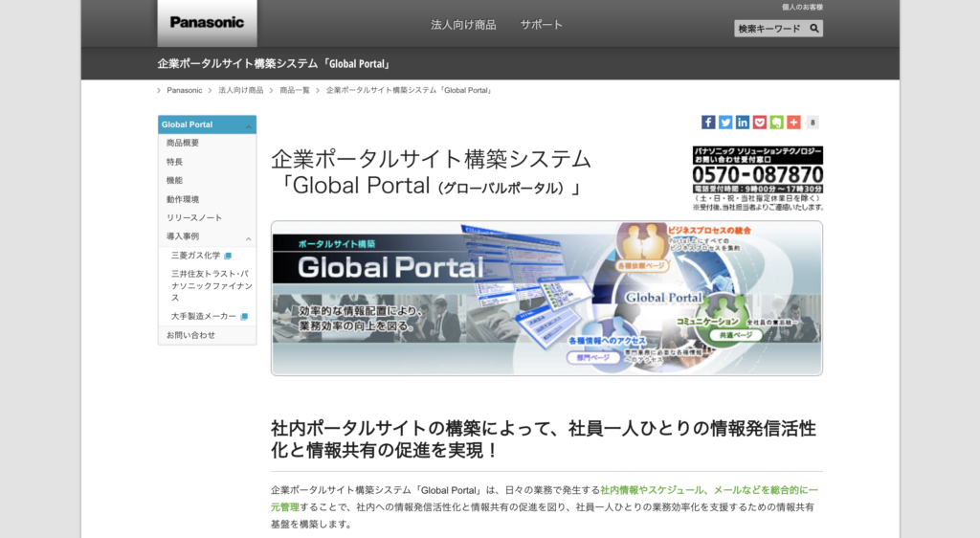Click the Panasonic logo
The image size is (980, 538).
point(207,23)
